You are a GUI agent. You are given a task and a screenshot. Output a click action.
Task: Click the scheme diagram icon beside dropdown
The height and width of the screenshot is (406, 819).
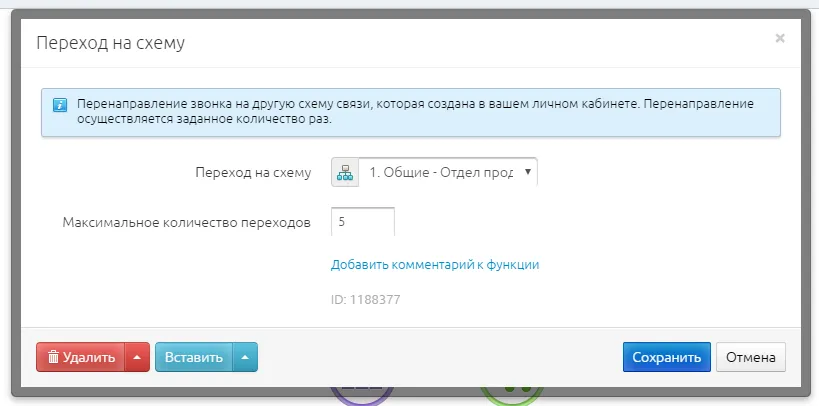point(345,172)
